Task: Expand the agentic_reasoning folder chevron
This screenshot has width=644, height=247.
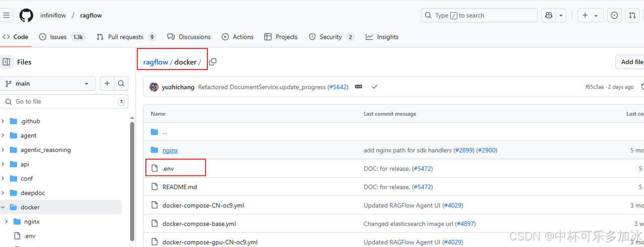Action: pyautogui.click(x=3, y=150)
